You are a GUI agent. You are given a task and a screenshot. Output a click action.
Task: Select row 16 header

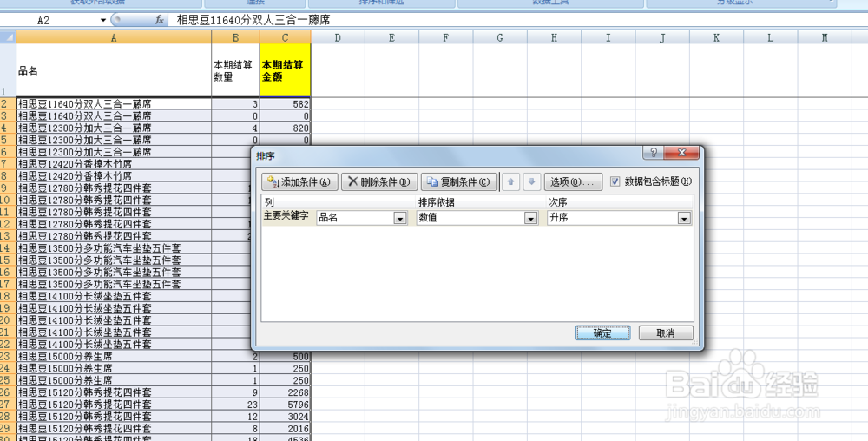pyautogui.click(x=8, y=273)
